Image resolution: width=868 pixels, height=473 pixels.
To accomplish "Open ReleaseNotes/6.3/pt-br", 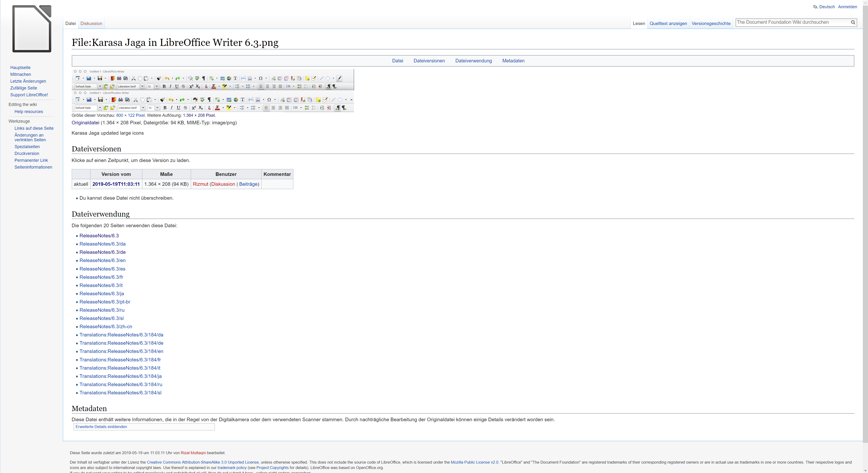I will click(105, 302).
